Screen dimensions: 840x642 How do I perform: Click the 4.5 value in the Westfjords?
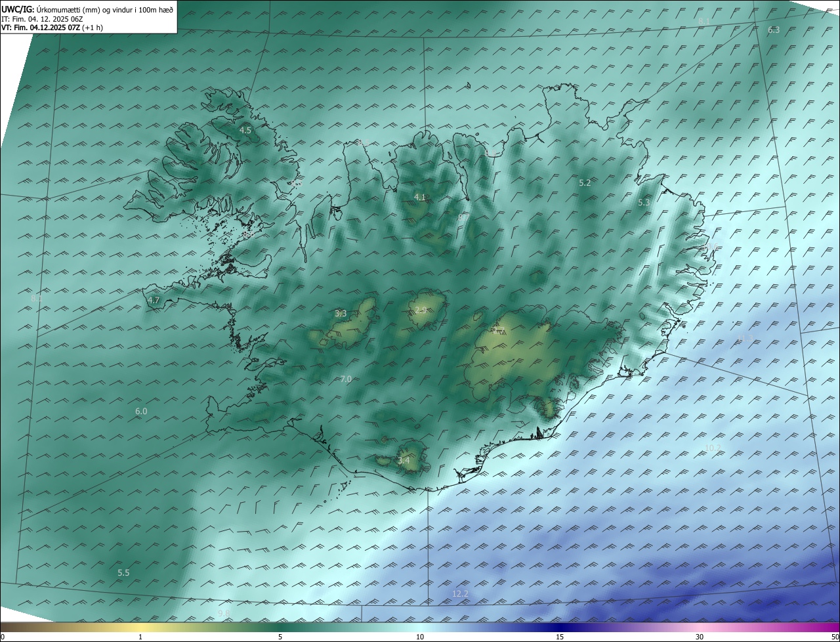tap(245, 131)
